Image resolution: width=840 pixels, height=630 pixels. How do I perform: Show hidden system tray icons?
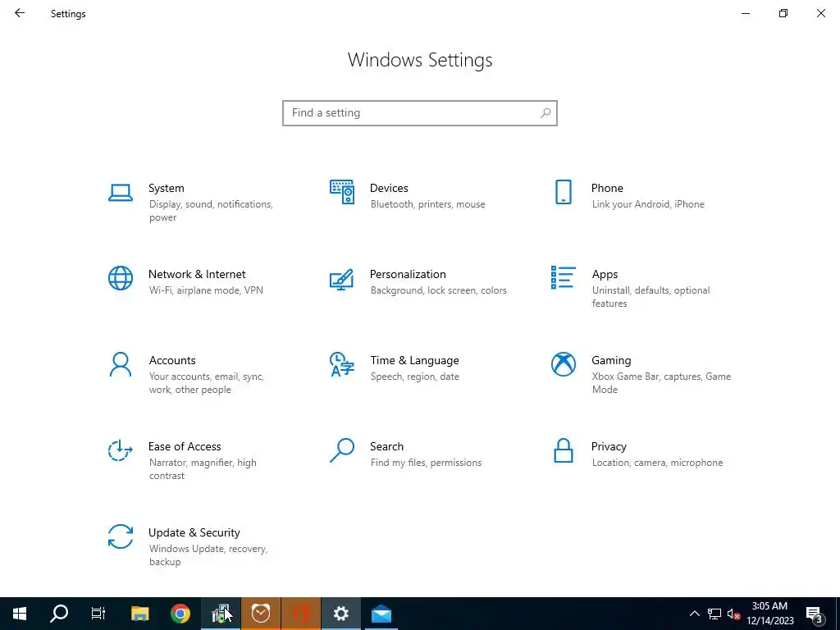coord(694,614)
